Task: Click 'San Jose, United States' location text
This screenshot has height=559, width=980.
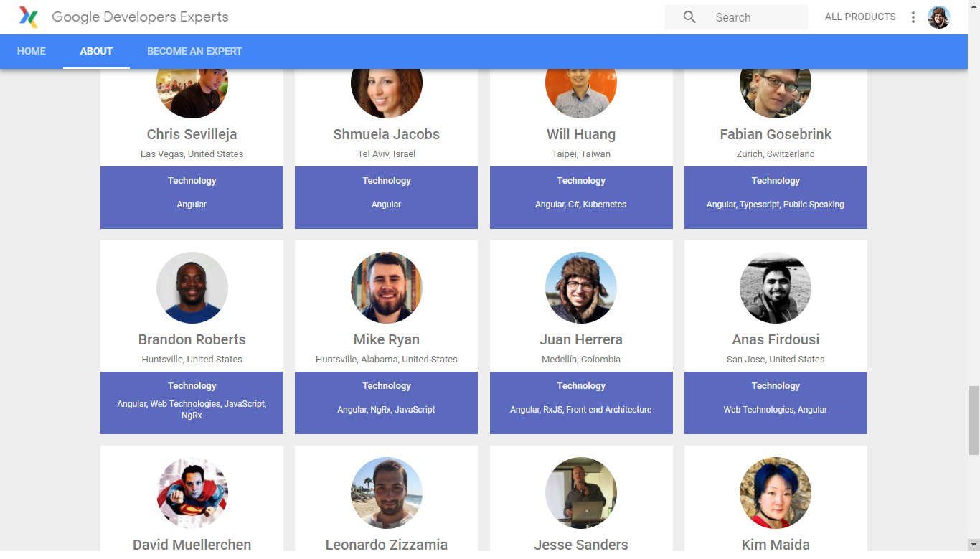Action: point(776,359)
